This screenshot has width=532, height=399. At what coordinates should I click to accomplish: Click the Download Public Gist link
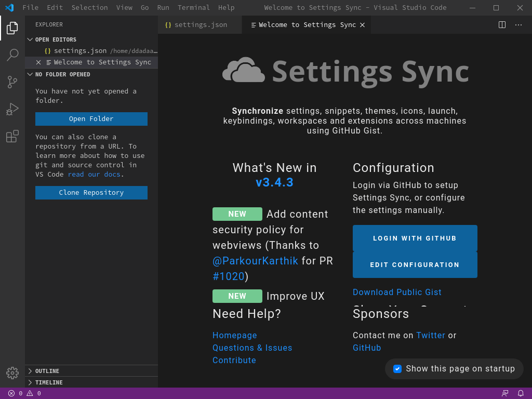click(x=397, y=292)
